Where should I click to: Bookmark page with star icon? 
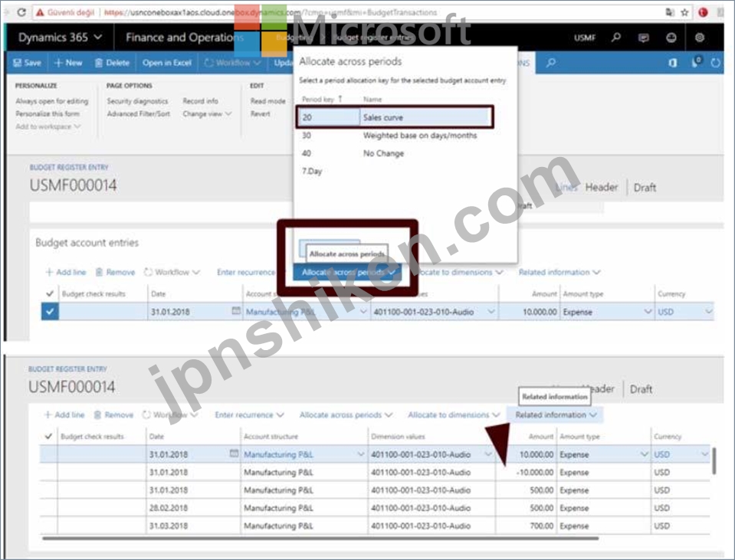pyautogui.click(x=684, y=13)
